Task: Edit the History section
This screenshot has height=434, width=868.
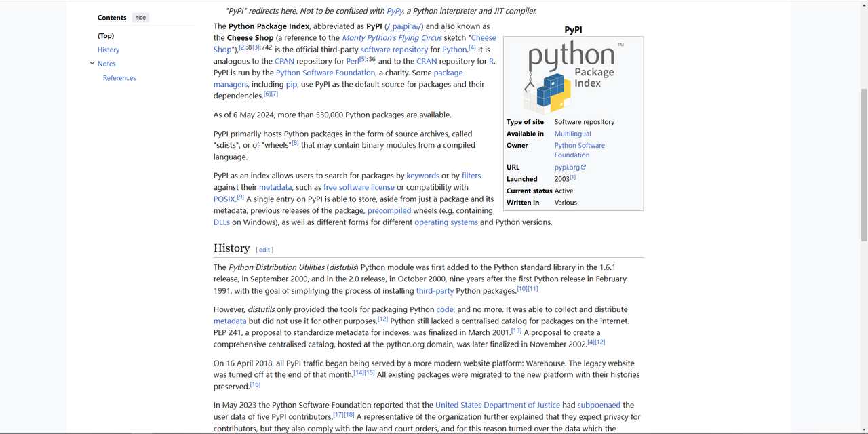Action: pyautogui.click(x=264, y=250)
